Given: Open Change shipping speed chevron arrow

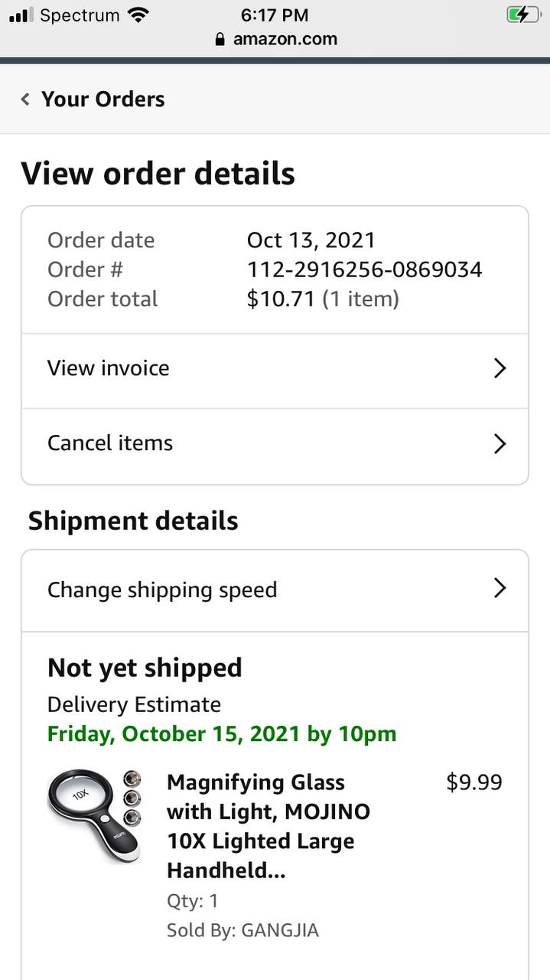Looking at the screenshot, I should [500, 588].
